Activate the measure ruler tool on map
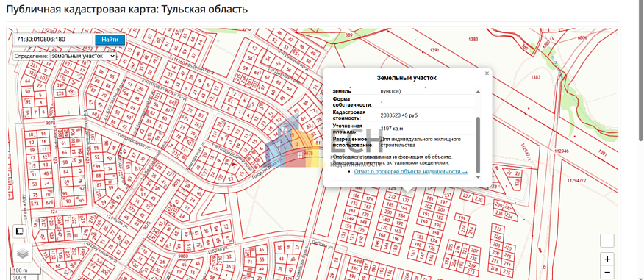Screen dimensions: 644x280 coord(20,231)
